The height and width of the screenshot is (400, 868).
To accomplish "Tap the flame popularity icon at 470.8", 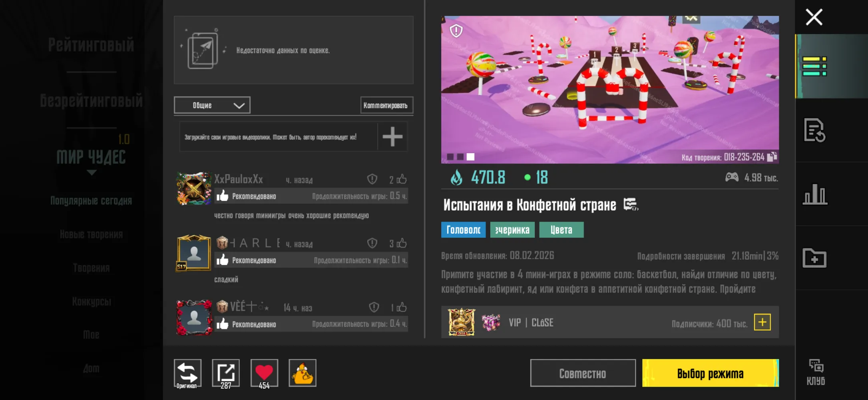I will coord(456,178).
